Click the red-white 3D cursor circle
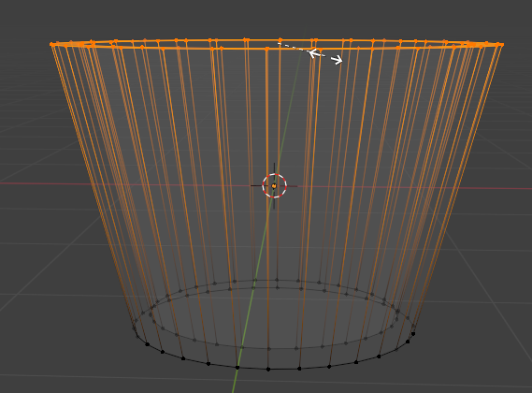The image size is (532, 393). click(275, 185)
